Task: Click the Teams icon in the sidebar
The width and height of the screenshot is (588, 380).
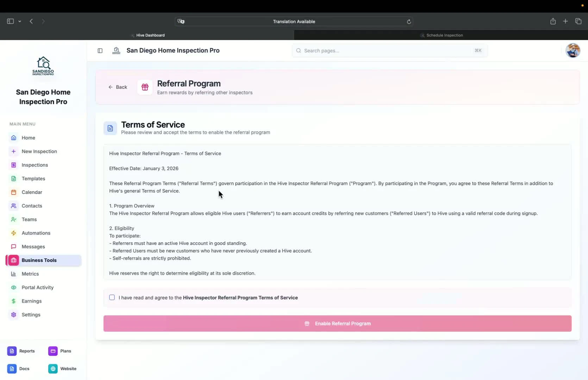Action: coord(13,220)
